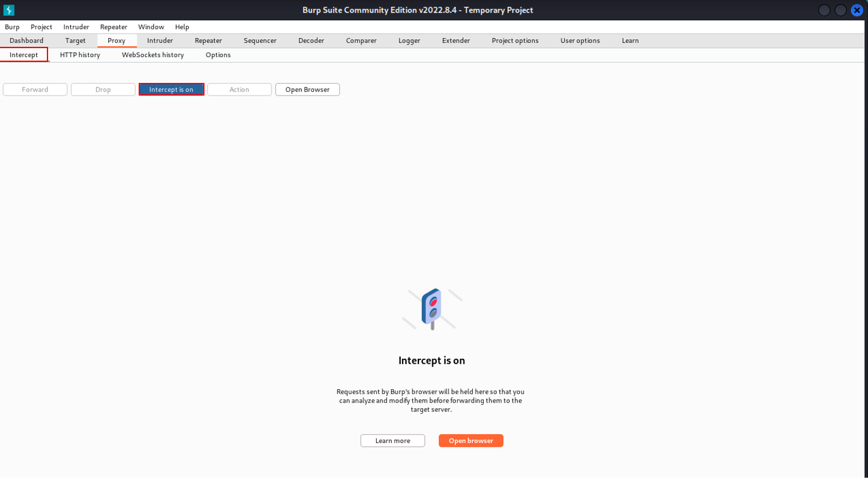The image size is (868, 479).
Task: Open the HTTP history sub-tab
Action: [x=80, y=55]
